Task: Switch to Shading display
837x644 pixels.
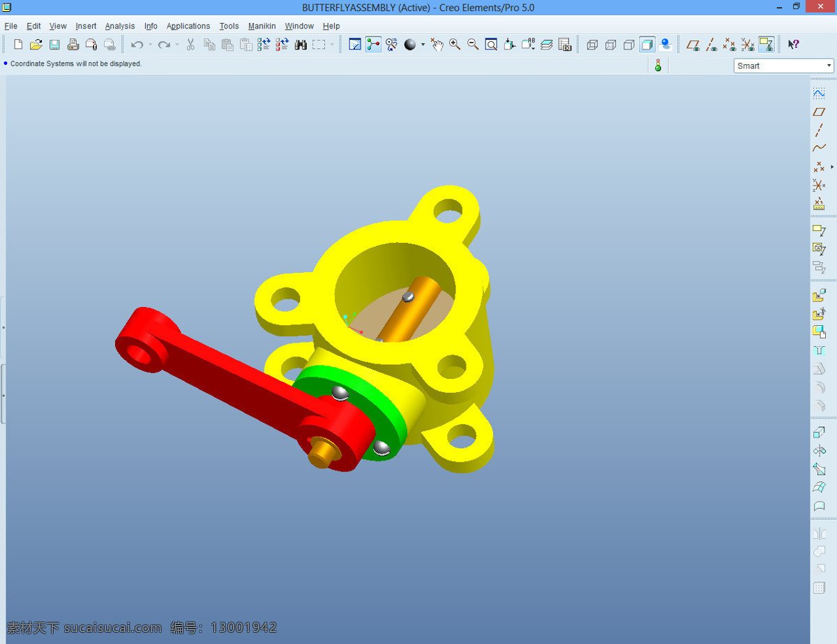Action: 647,45
